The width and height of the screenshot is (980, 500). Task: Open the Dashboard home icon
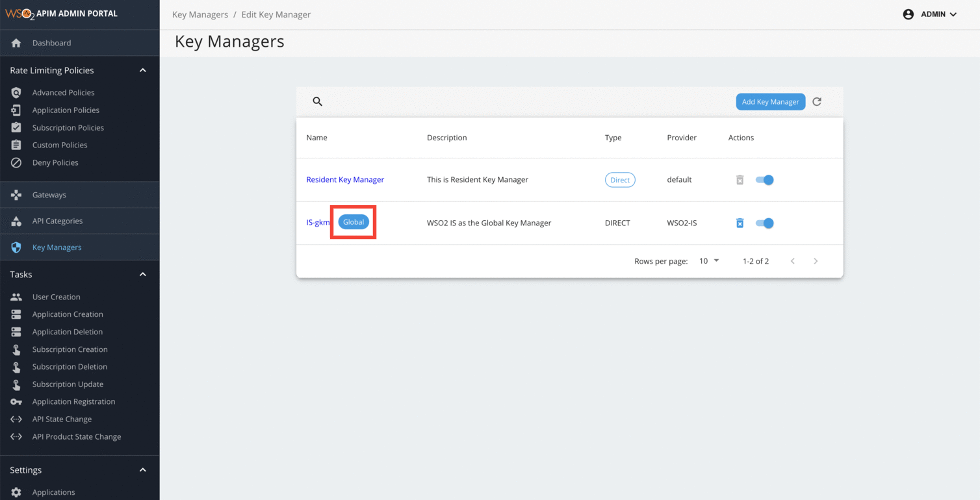click(x=16, y=43)
